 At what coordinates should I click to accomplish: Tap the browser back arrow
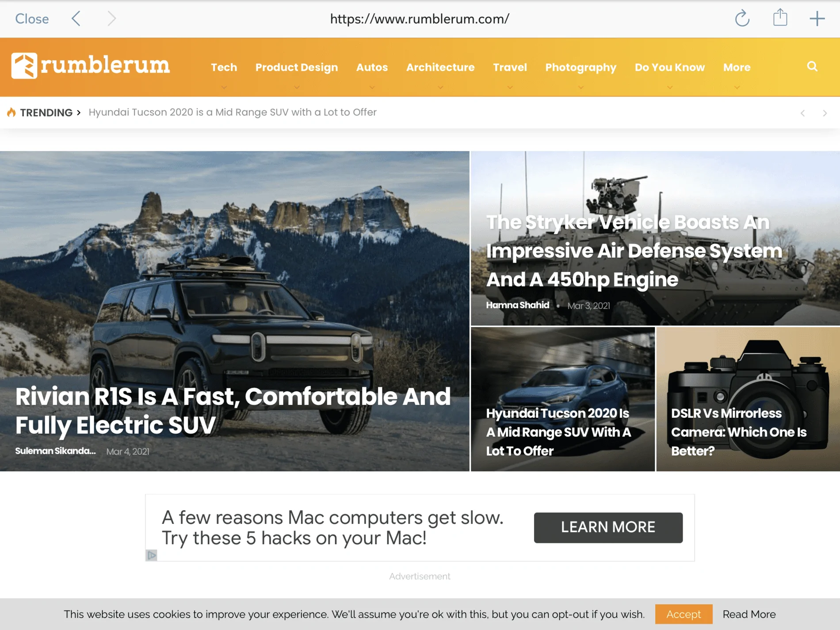[76, 19]
